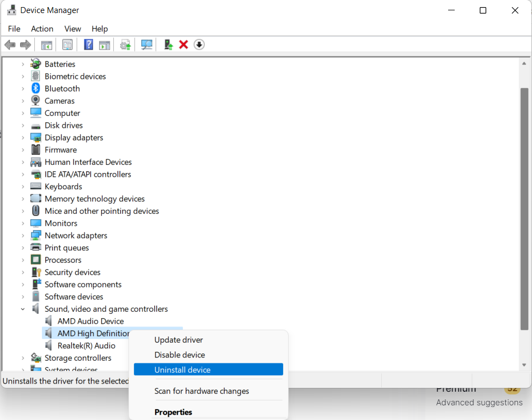Click the Print queues printer icon
The height and width of the screenshot is (420, 532).
35,248
